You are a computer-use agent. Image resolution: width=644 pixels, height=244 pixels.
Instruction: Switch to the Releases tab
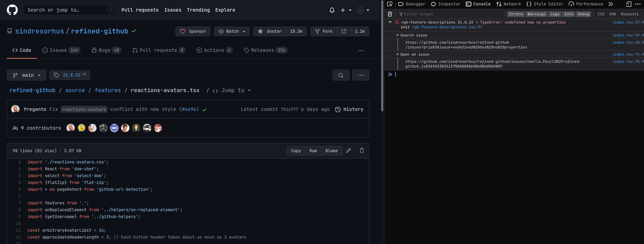[266, 50]
